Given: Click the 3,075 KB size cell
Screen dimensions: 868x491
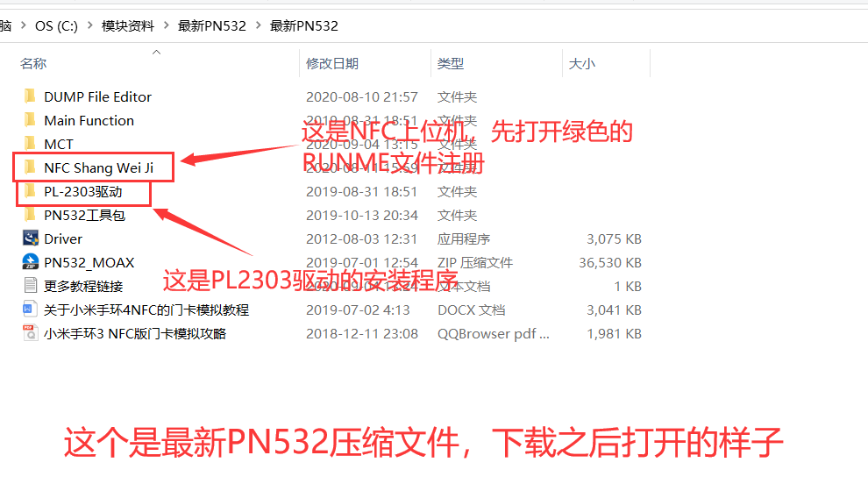Looking at the screenshot, I should tap(614, 239).
